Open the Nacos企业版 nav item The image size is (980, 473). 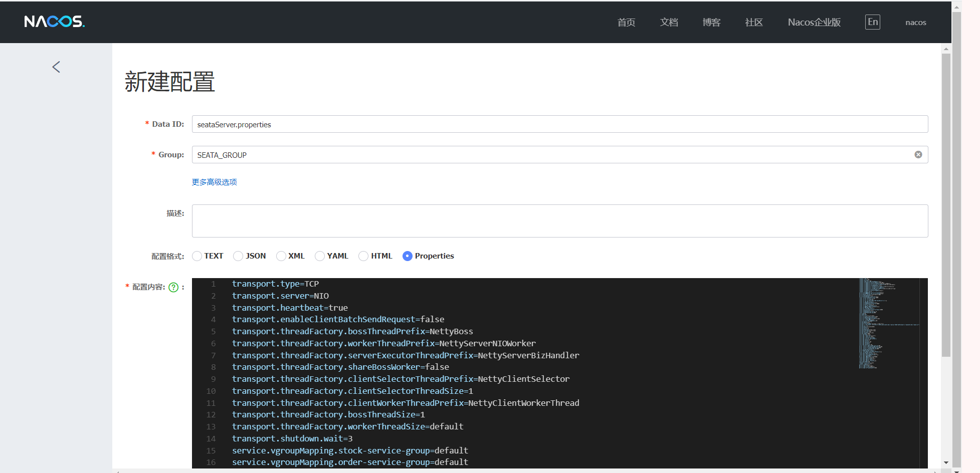click(814, 23)
